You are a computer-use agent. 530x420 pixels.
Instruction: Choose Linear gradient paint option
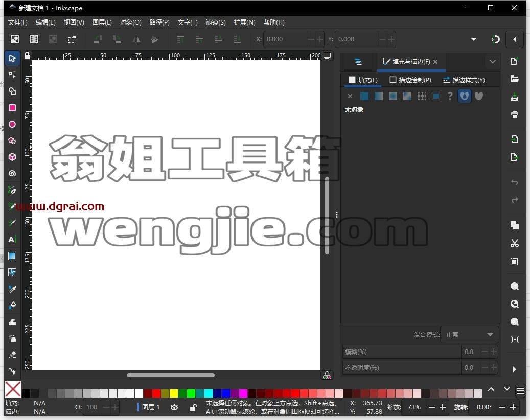(379, 96)
